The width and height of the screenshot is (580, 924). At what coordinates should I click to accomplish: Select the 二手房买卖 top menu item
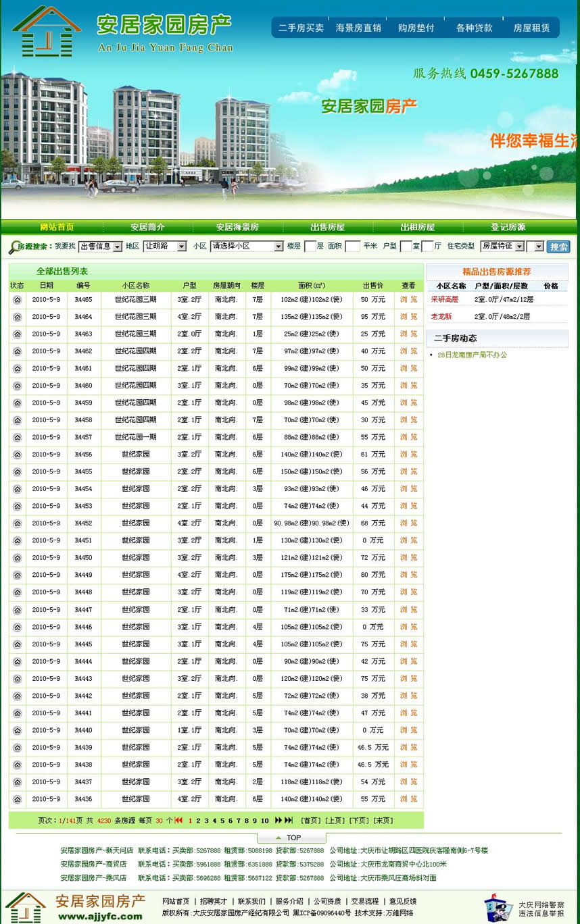(301, 28)
